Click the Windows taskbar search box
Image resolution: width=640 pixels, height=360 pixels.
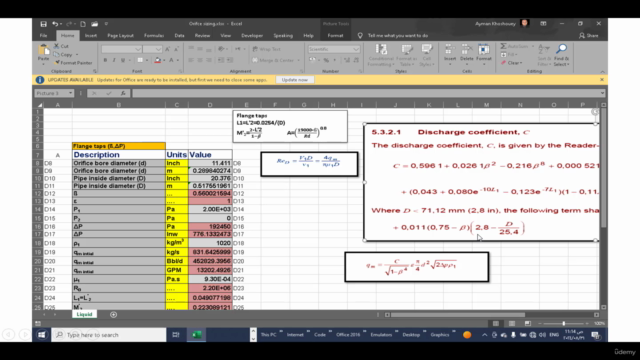click(109, 335)
